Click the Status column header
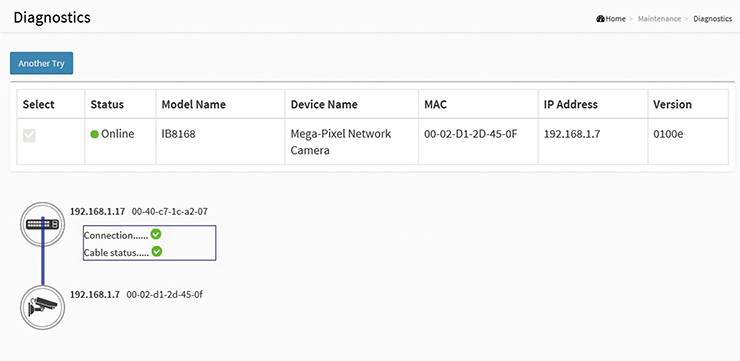This screenshot has height=361, width=740. click(x=107, y=104)
